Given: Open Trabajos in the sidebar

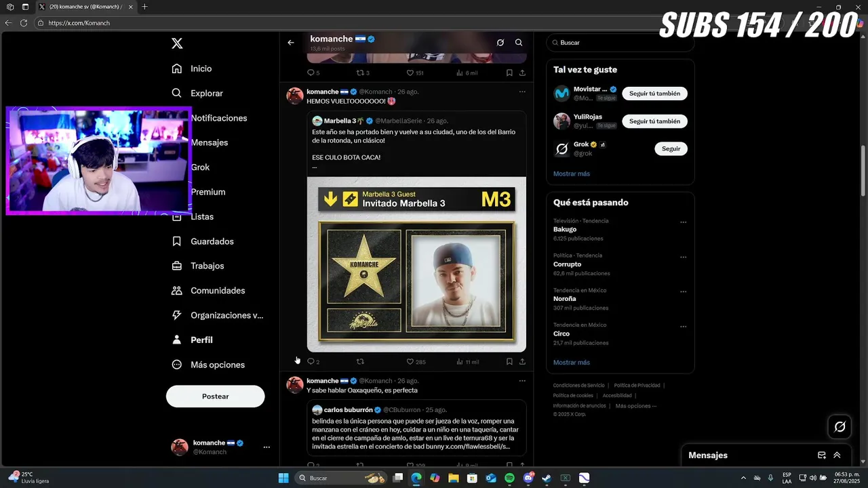Looking at the screenshot, I should coord(198,266).
